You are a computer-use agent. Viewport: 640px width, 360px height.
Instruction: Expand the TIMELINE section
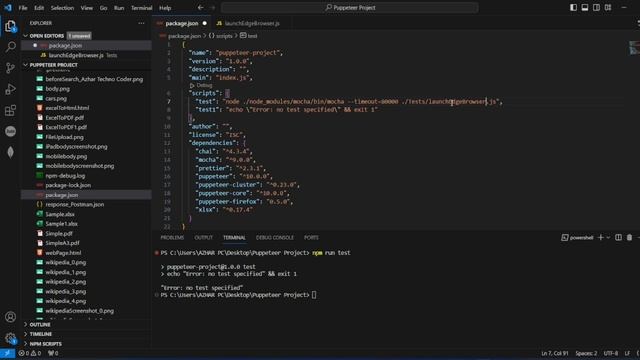click(x=40, y=334)
